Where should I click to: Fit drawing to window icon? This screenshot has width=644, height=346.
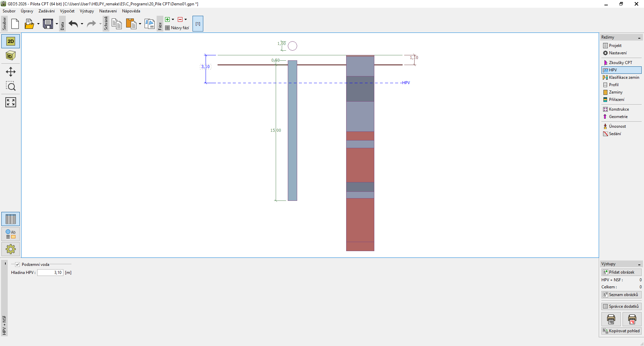coord(11,102)
